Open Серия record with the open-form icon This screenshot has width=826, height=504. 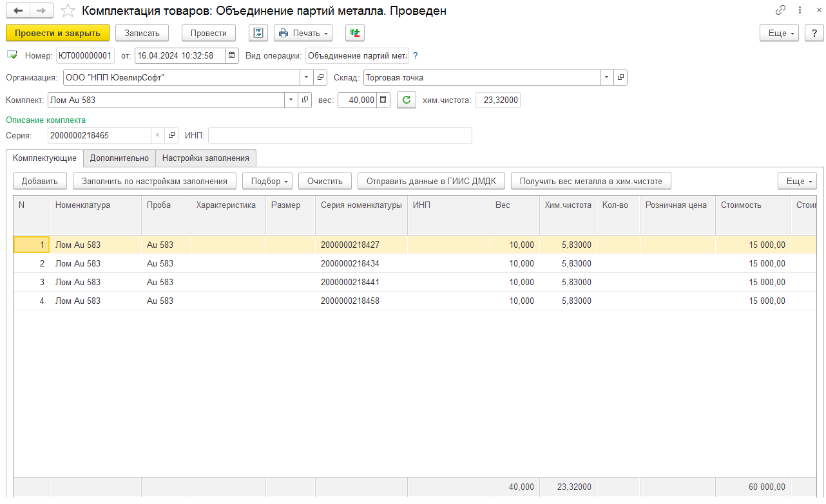[x=171, y=135]
